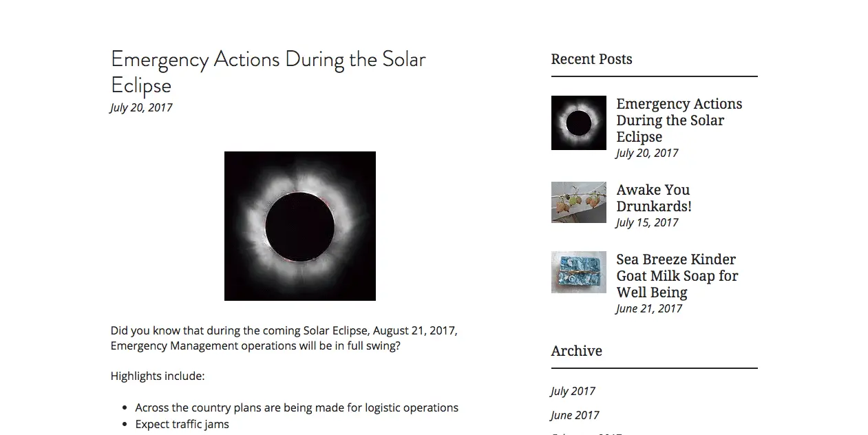Open sidebar link Emergency Actions During the Solar Eclipse
The image size is (868, 435).
[679, 120]
